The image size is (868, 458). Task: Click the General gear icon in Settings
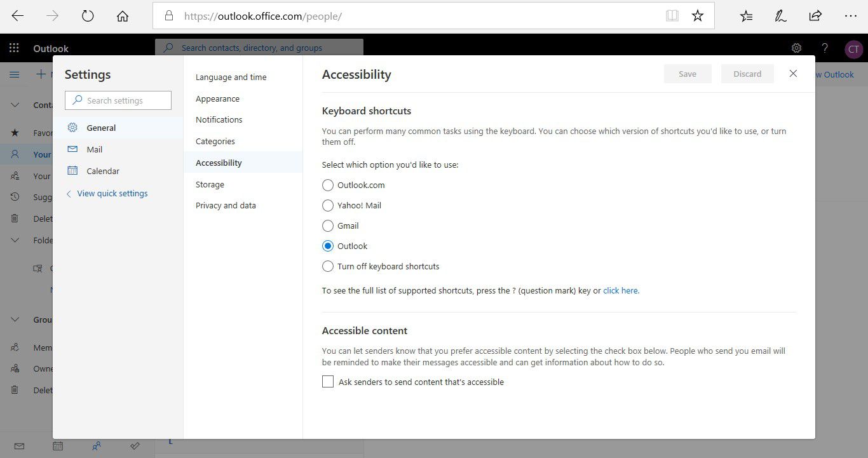(x=73, y=128)
